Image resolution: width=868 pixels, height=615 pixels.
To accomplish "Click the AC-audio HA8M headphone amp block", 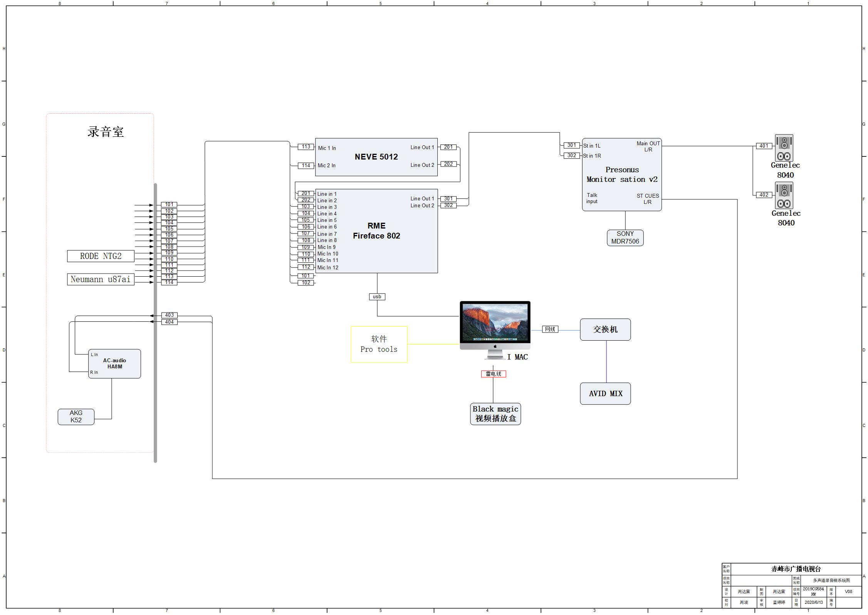I will (114, 364).
